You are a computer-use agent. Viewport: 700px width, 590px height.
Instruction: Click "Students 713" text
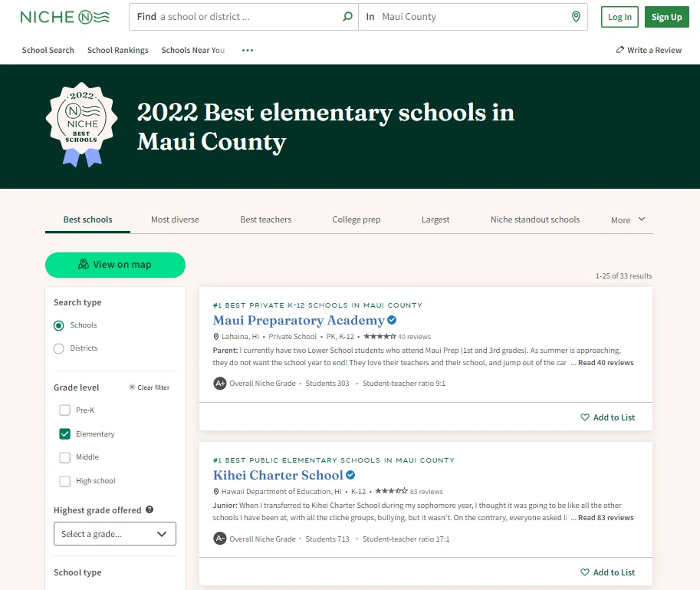327,539
